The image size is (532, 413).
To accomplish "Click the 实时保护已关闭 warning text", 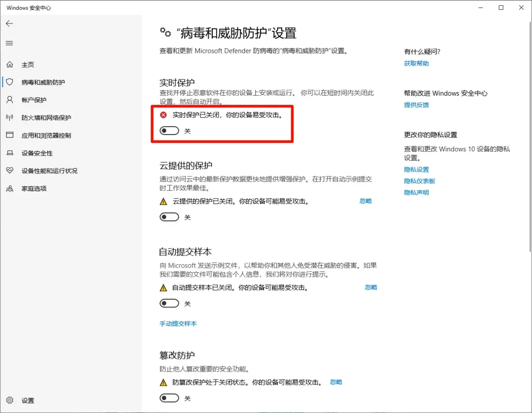I will (228, 115).
